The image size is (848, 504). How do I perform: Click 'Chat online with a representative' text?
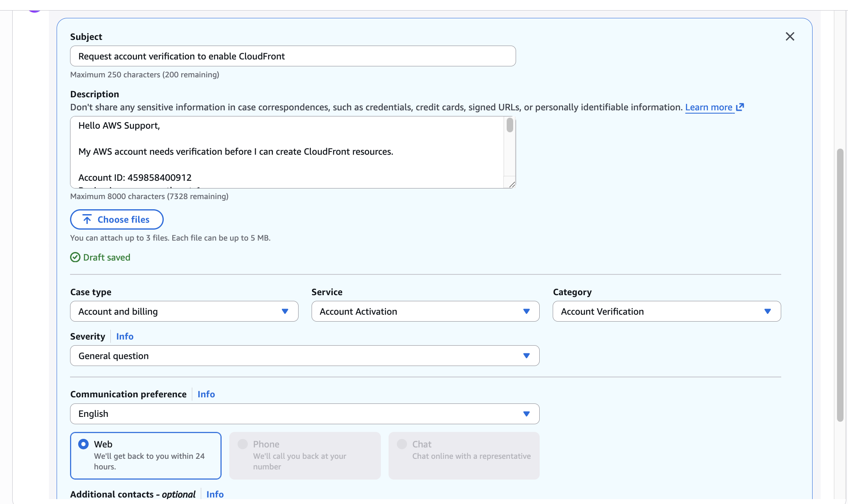click(x=471, y=456)
